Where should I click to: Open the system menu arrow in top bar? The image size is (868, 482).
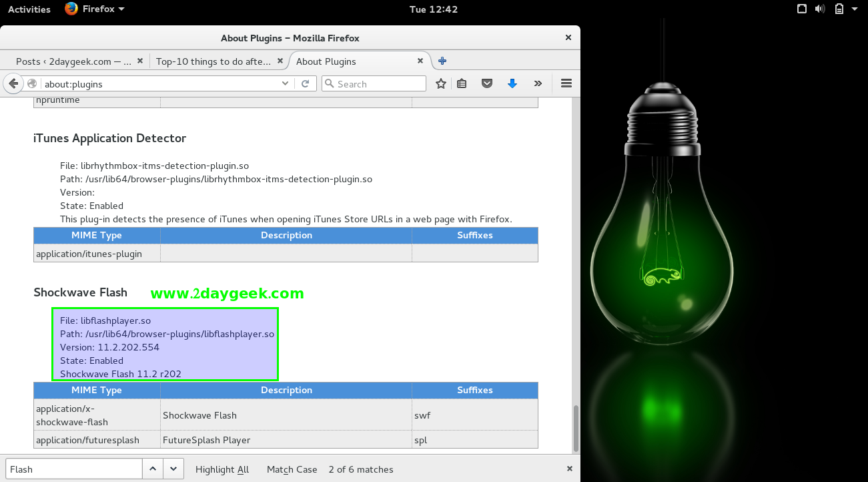pos(854,9)
